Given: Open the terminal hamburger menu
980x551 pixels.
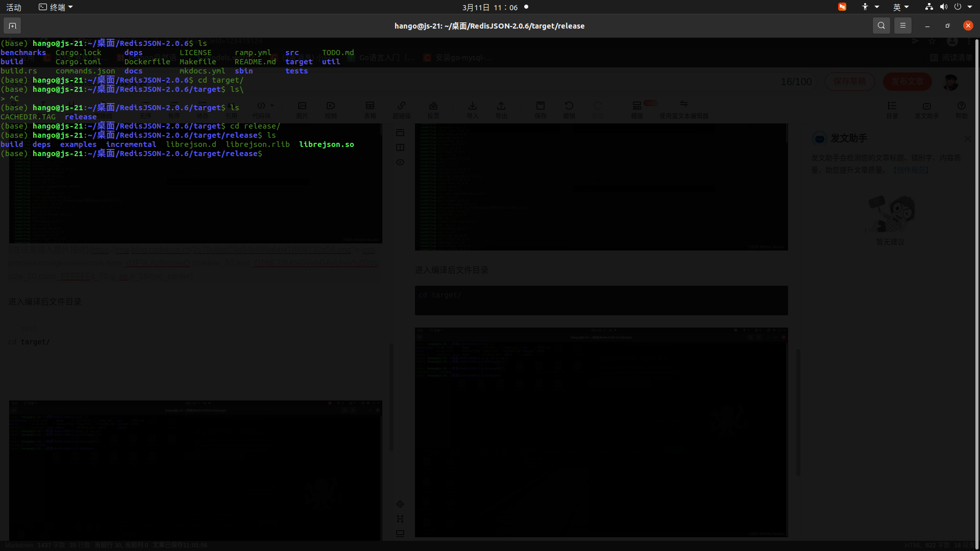Looking at the screenshot, I should [902, 26].
